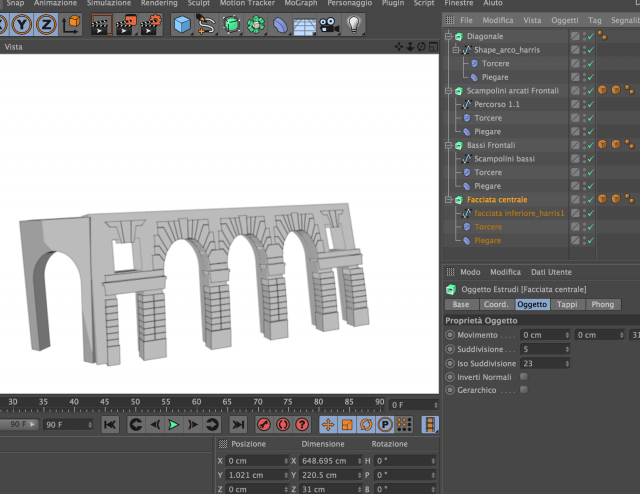
Task: Toggle enable checkmark for Percorso 1.1
Action: click(x=591, y=105)
